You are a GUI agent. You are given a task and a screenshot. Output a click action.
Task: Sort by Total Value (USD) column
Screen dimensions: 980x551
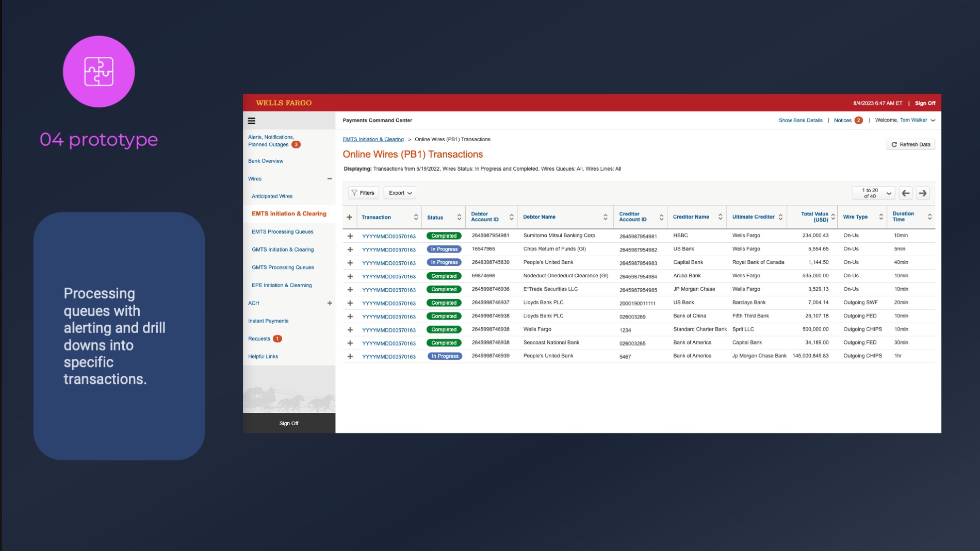(x=832, y=217)
